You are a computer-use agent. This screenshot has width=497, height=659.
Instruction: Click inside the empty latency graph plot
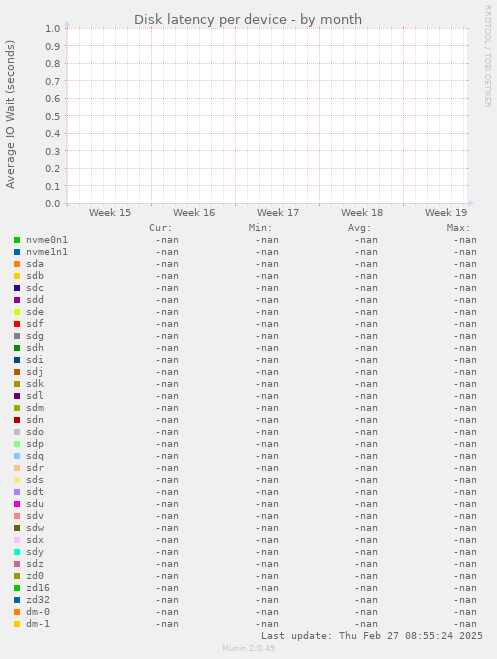pos(267,116)
